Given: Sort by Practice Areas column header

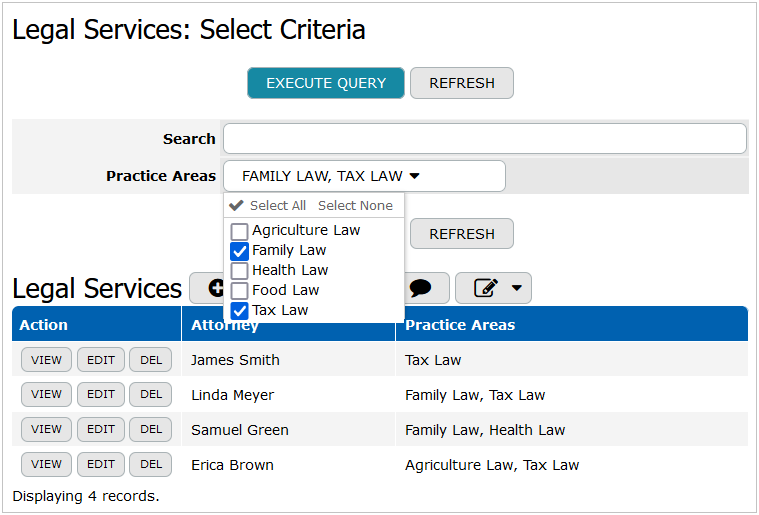Looking at the screenshot, I should (x=572, y=324).
